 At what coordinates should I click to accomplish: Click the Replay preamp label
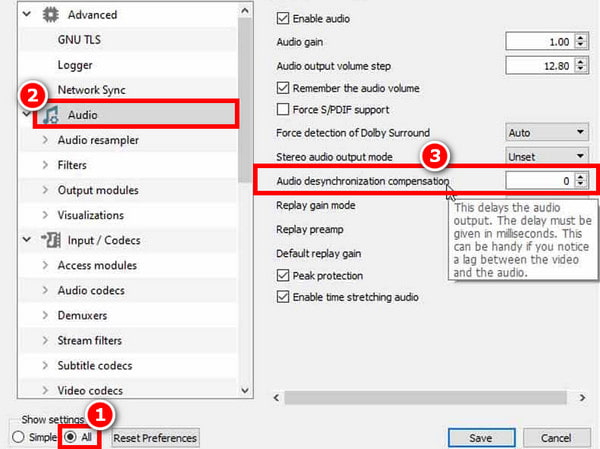(x=310, y=229)
